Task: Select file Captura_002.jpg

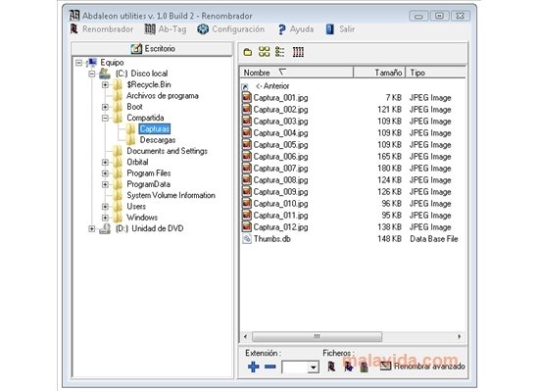Action: point(280,110)
